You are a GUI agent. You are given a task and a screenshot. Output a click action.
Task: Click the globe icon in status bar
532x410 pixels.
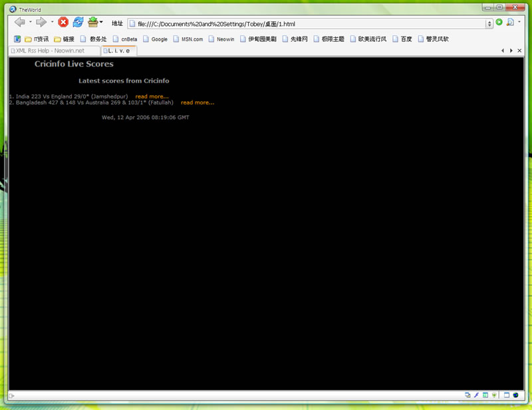[x=516, y=395]
